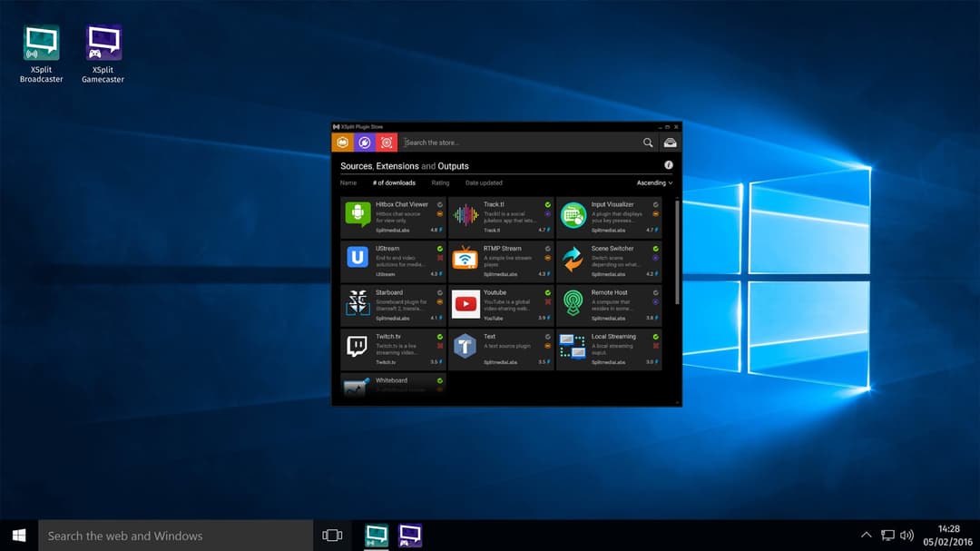The height and width of the screenshot is (551, 980).
Task: Click the Twitch.tv red output badge
Action: 440,346
